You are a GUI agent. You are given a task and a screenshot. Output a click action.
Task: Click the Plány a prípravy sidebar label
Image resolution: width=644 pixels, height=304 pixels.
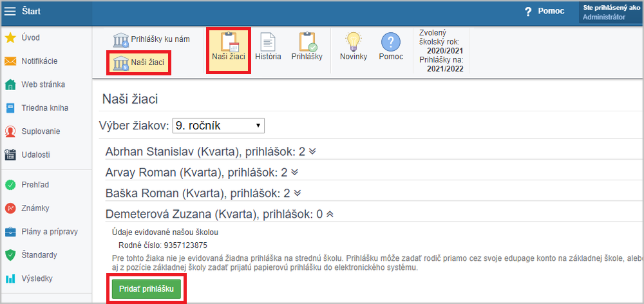point(50,232)
